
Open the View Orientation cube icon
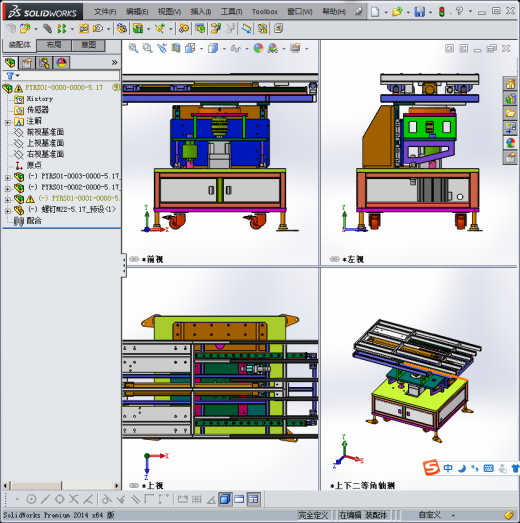click(x=190, y=48)
